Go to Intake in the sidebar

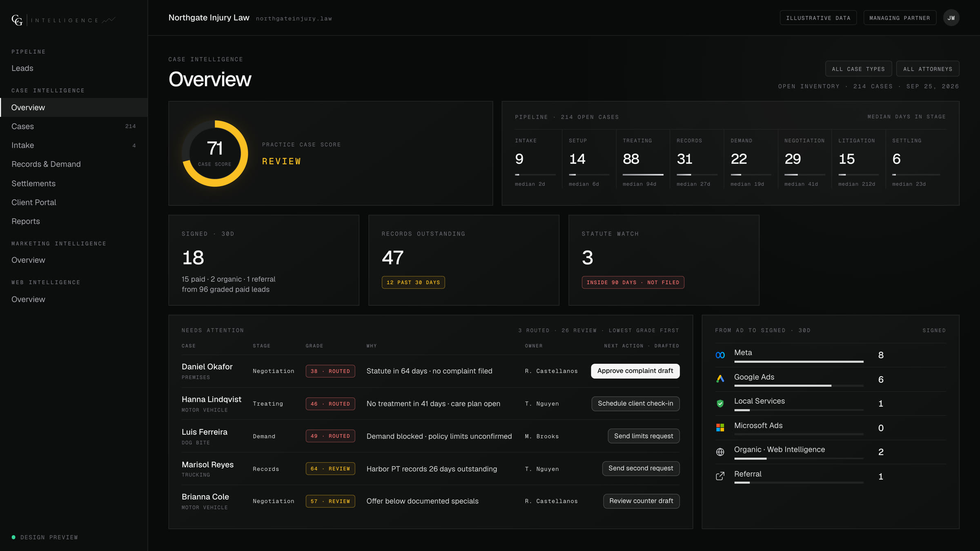73,145
